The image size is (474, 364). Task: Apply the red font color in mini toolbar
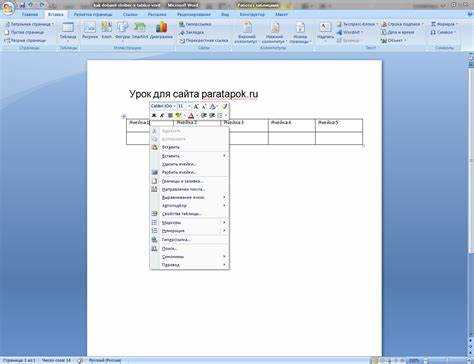192,115
